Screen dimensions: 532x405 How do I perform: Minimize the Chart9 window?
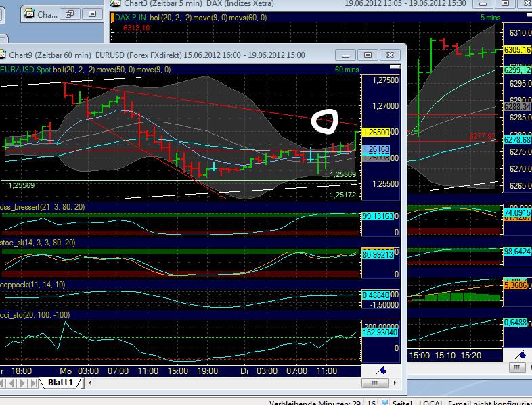click(345, 55)
